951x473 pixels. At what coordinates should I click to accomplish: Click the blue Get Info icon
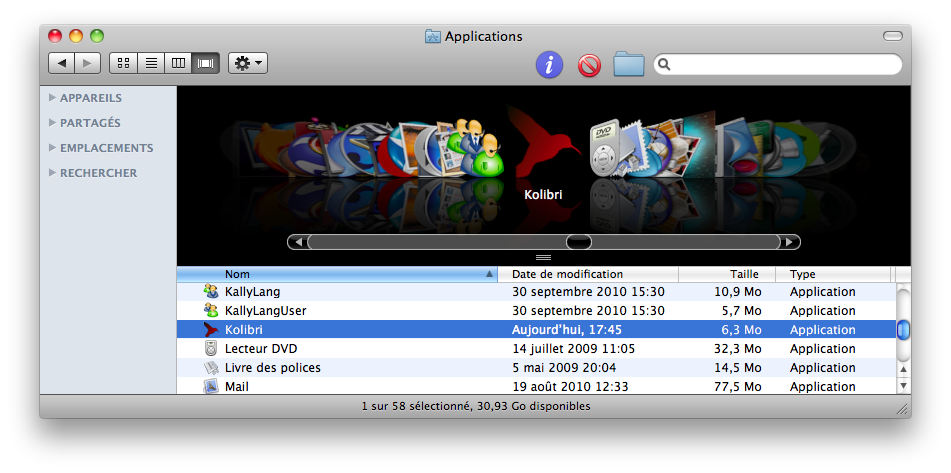pyautogui.click(x=549, y=64)
